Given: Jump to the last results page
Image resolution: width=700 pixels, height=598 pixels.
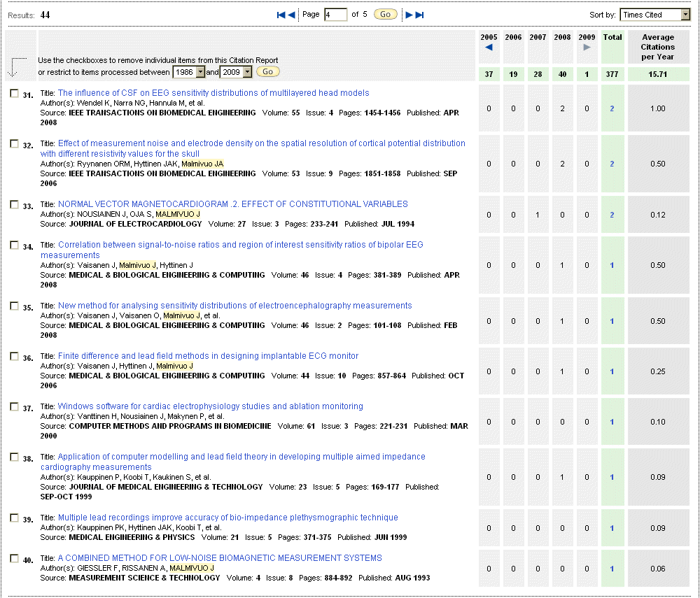Looking at the screenshot, I should click(420, 15).
